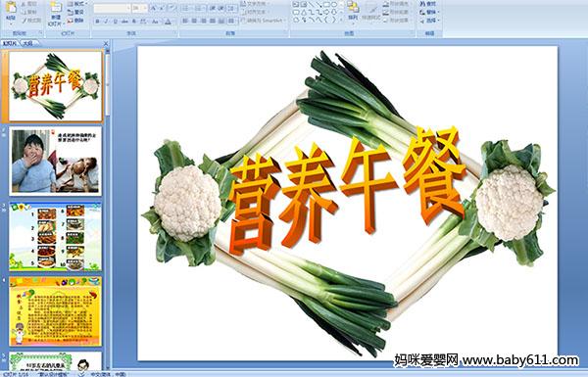Screen dimensions: 588x377
Task: Open the font size dropdown
Action: click(x=140, y=8)
